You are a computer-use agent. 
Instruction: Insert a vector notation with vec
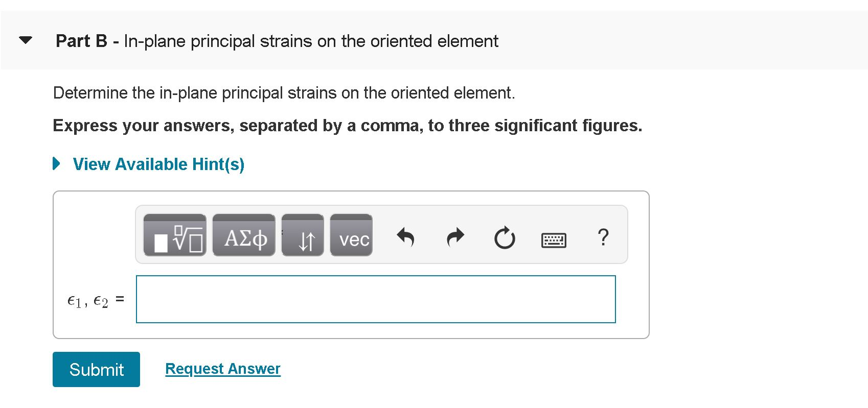coord(352,238)
